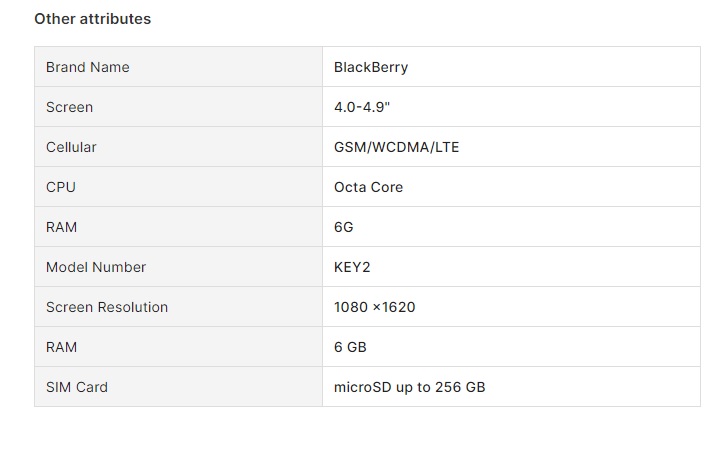This screenshot has width=727, height=458.
Task: Select the RAM label above Model Number
Action: (61, 227)
